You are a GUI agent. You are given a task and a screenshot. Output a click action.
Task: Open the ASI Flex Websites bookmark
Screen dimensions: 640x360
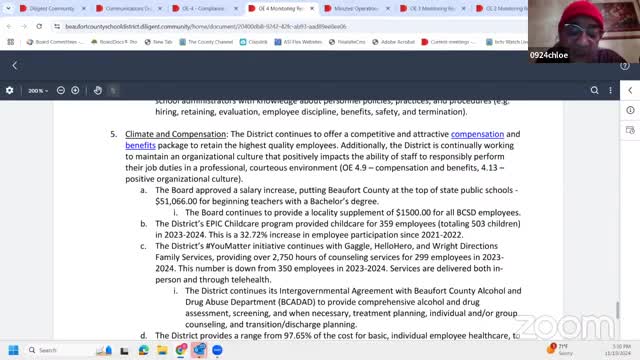[x=298, y=42]
